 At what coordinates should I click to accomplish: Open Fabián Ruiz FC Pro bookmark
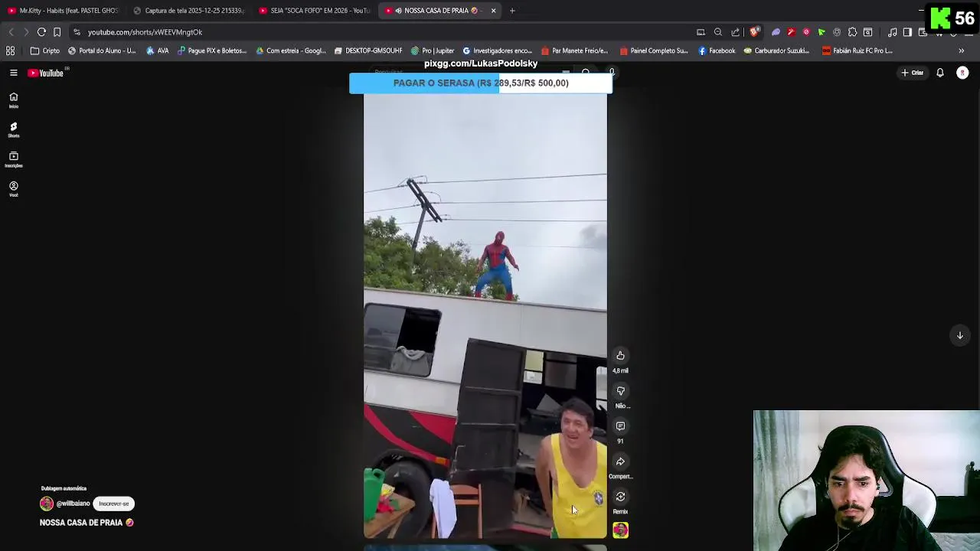point(857,51)
